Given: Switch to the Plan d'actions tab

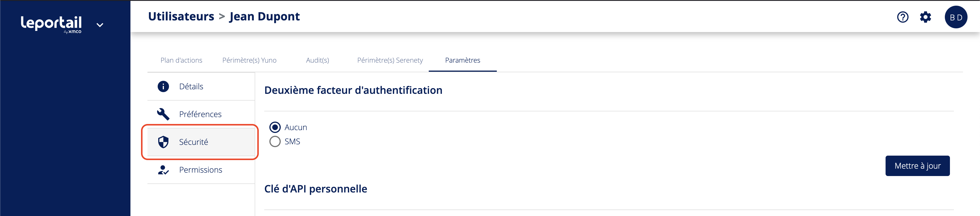Looking at the screenshot, I should (181, 60).
